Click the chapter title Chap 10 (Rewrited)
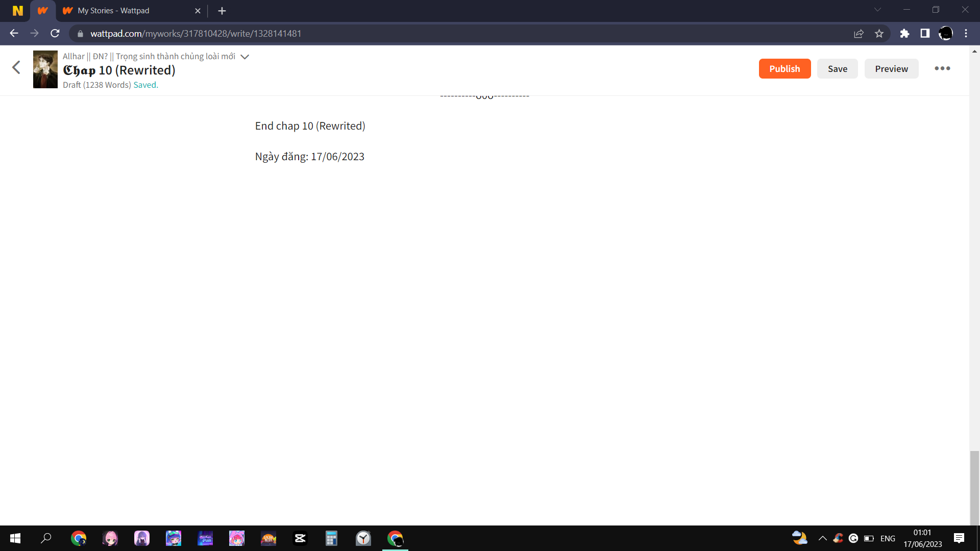This screenshot has width=980, height=551. [119, 70]
